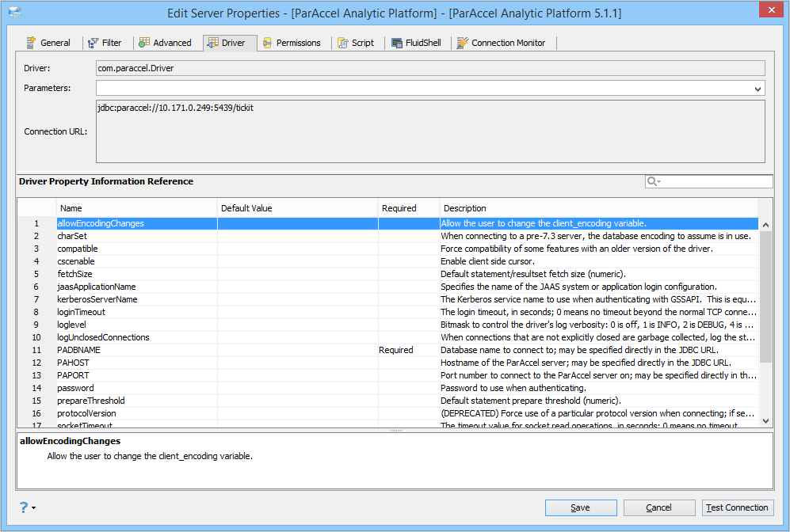Open the General tab
This screenshot has height=532, width=790.
pos(48,43)
